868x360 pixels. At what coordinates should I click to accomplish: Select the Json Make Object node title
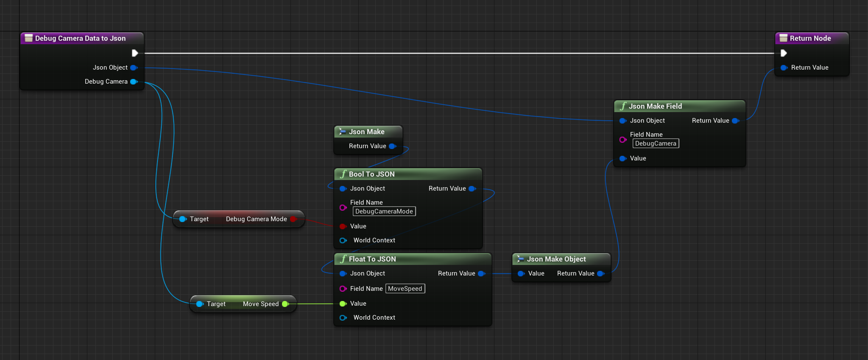[556, 259]
